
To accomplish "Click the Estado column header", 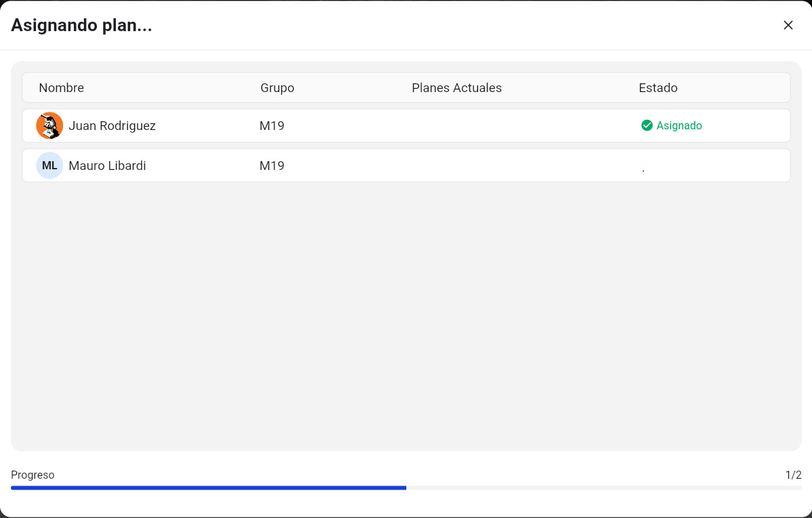I will tap(658, 88).
